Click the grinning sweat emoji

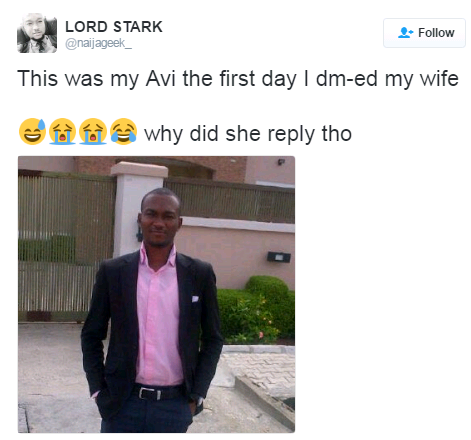pyautogui.click(x=32, y=131)
